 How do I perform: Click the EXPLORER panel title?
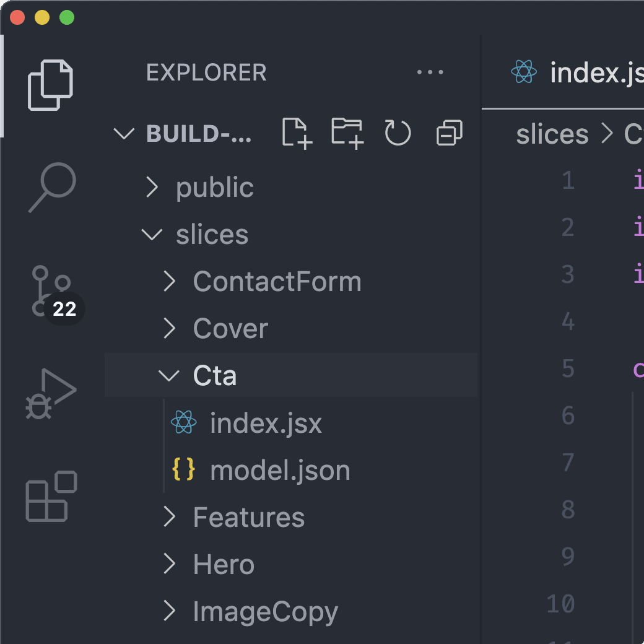(206, 72)
